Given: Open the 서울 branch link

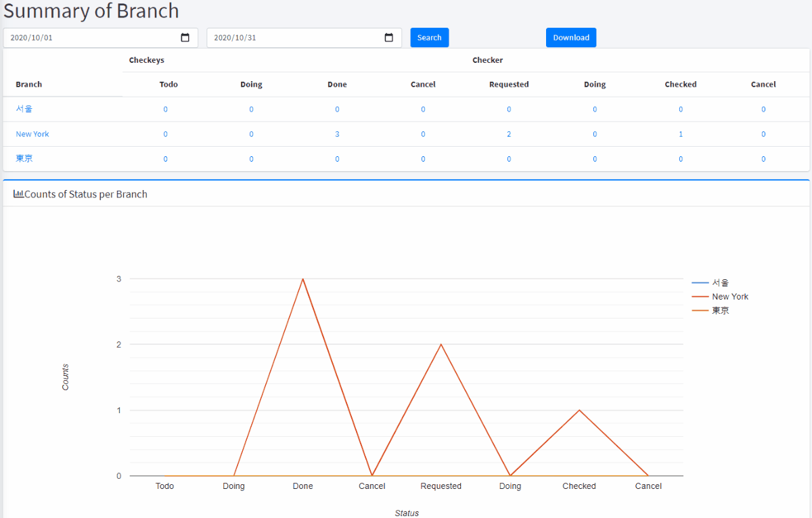Looking at the screenshot, I should [24, 109].
